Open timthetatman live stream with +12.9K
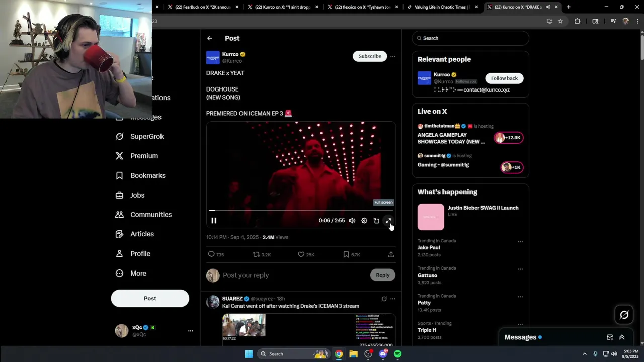 coord(470,135)
